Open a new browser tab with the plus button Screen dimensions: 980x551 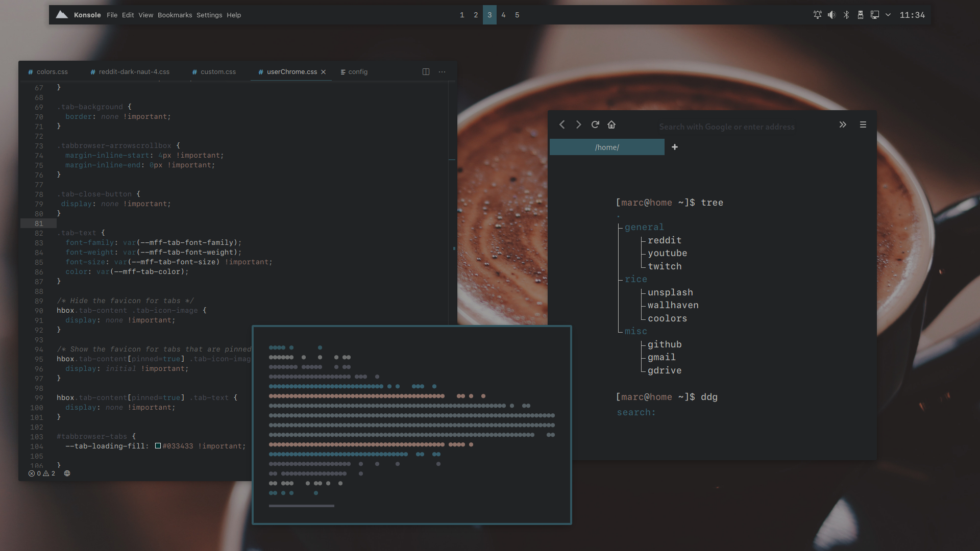click(675, 147)
